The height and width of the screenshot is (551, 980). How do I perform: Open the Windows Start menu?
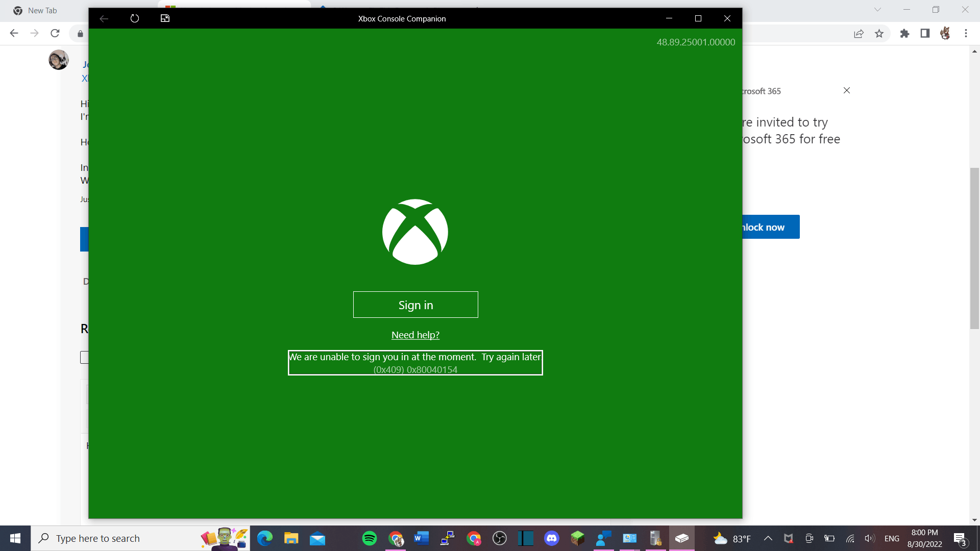point(15,538)
